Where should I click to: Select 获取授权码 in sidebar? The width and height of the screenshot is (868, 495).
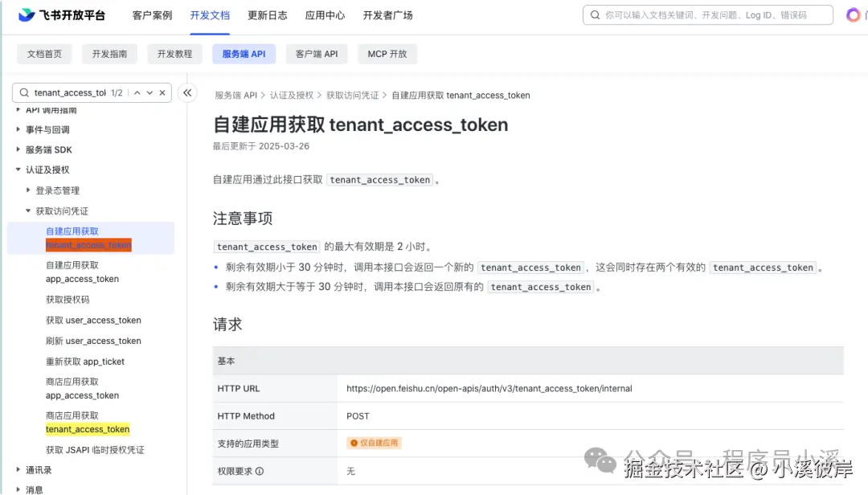(68, 300)
